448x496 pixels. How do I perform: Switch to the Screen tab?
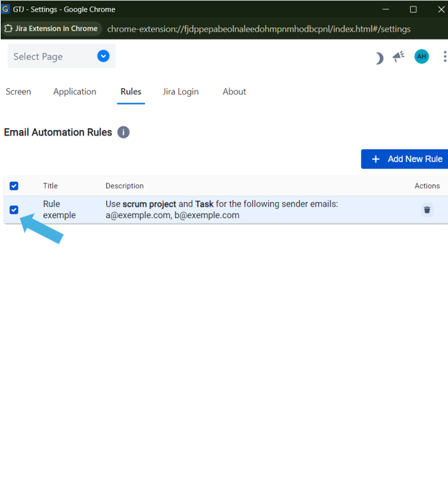(19, 92)
